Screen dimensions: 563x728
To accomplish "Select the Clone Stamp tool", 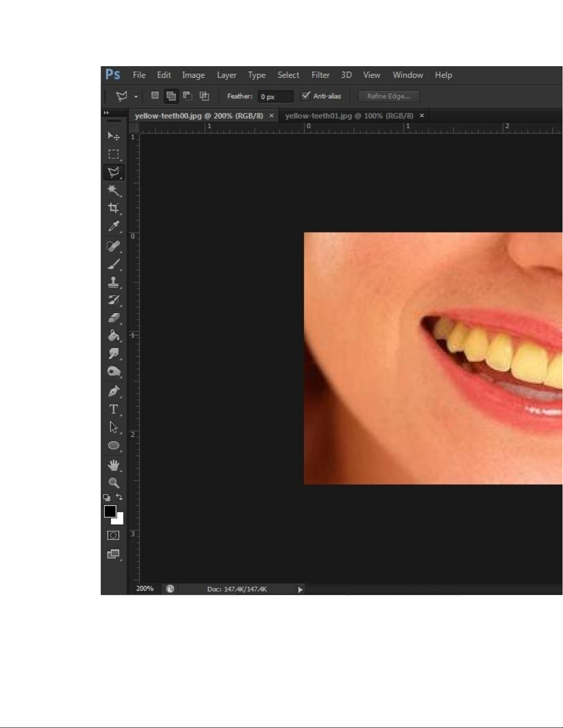I will coord(114,282).
